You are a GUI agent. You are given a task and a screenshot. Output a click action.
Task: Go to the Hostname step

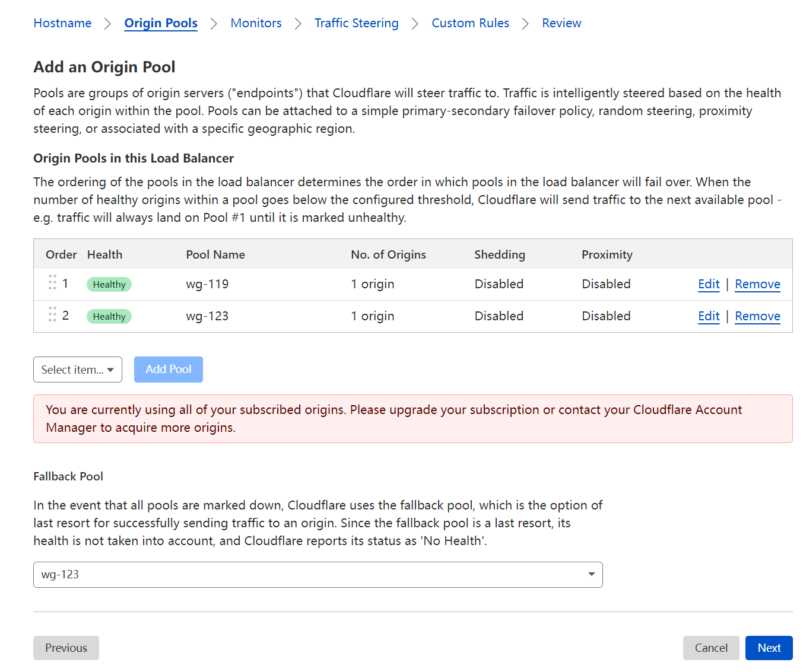point(62,23)
